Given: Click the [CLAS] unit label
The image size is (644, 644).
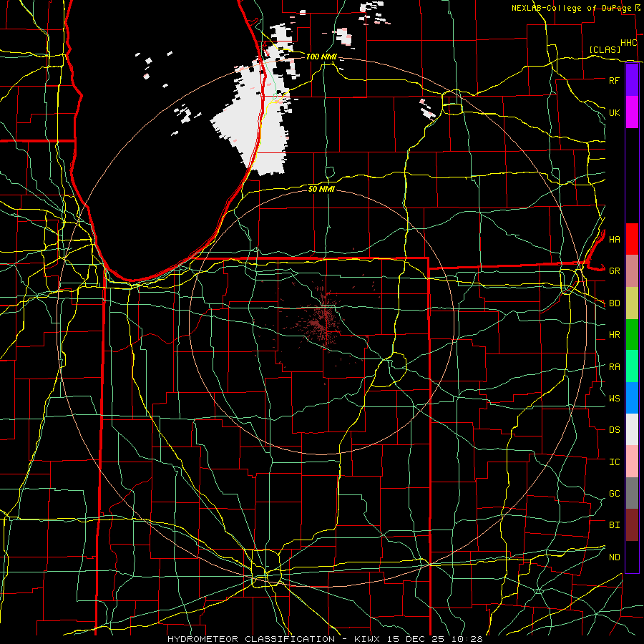Looking at the screenshot, I should pyautogui.click(x=605, y=49).
